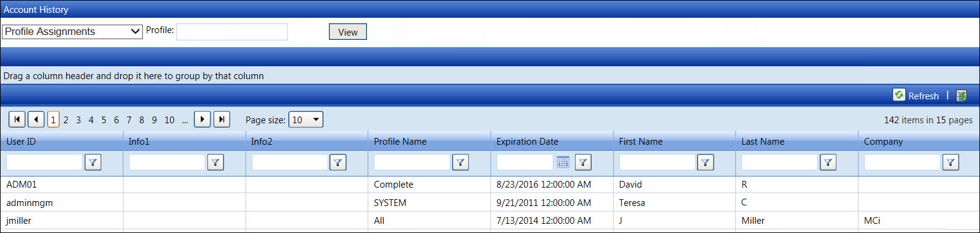The image size is (980, 233).
Task: Click the ellipsis for more pages
Action: (185, 120)
